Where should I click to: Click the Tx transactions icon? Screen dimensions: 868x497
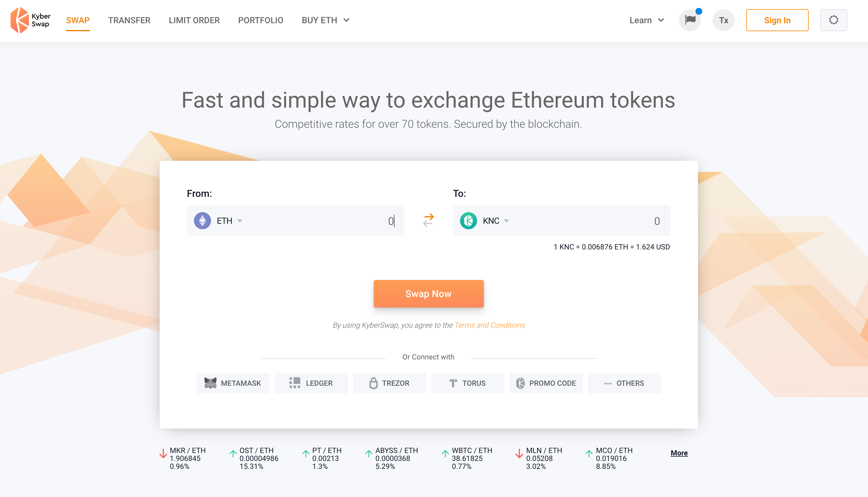(723, 20)
